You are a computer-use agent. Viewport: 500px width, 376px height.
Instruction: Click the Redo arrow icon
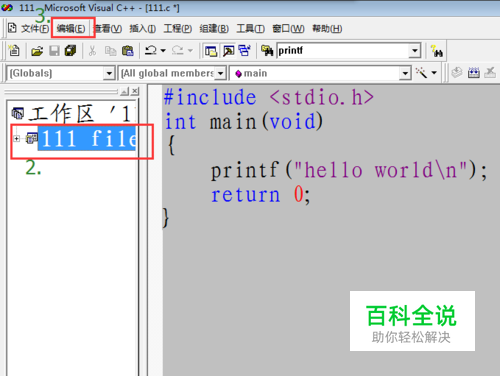coord(177,51)
